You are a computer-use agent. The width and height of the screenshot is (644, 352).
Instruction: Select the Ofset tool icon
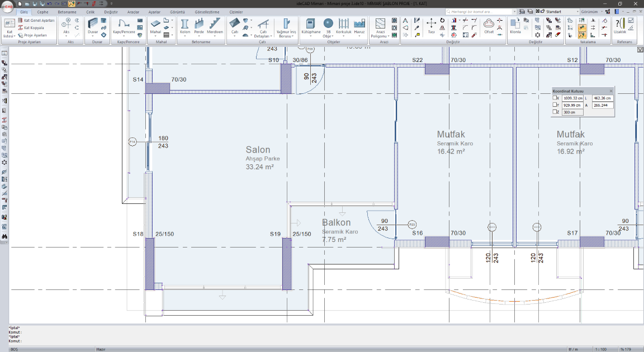tap(489, 25)
